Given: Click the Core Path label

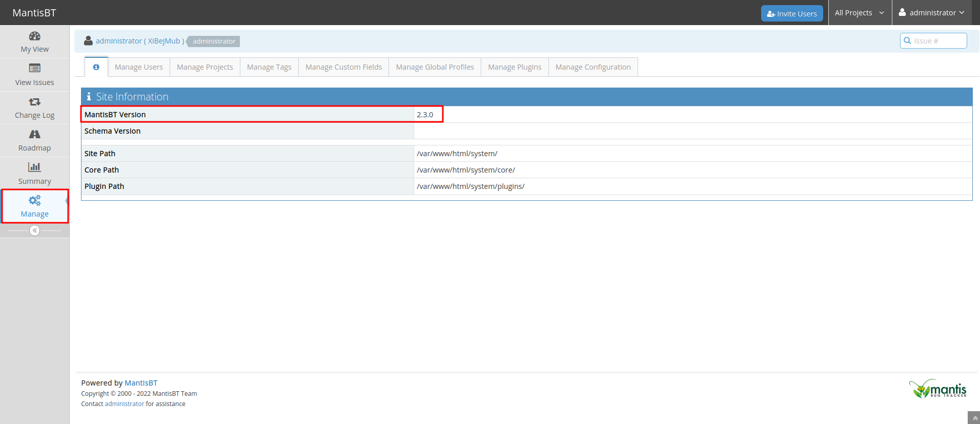Looking at the screenshot, I should [101, 170].
